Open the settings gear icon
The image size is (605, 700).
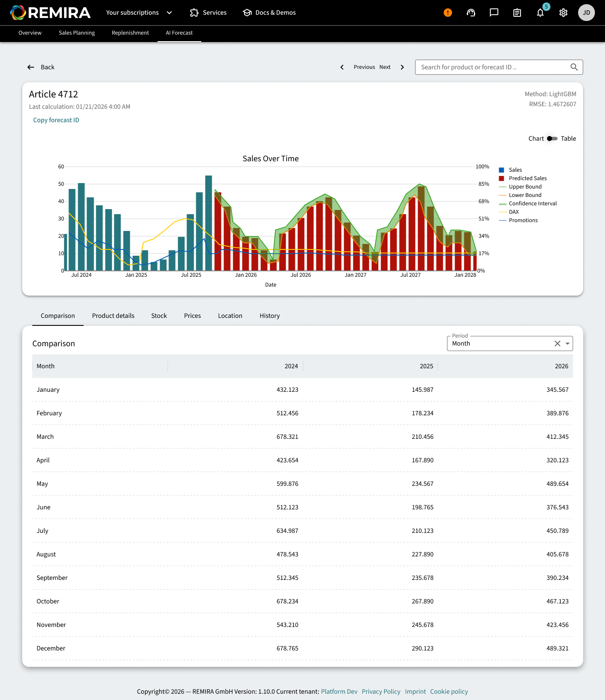coord(563,13)
